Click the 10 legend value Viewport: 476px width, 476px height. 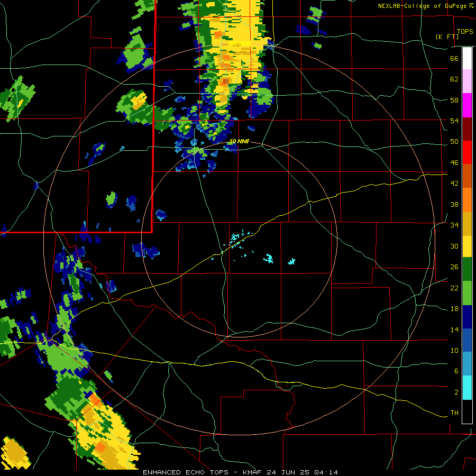tap(454, 351)
